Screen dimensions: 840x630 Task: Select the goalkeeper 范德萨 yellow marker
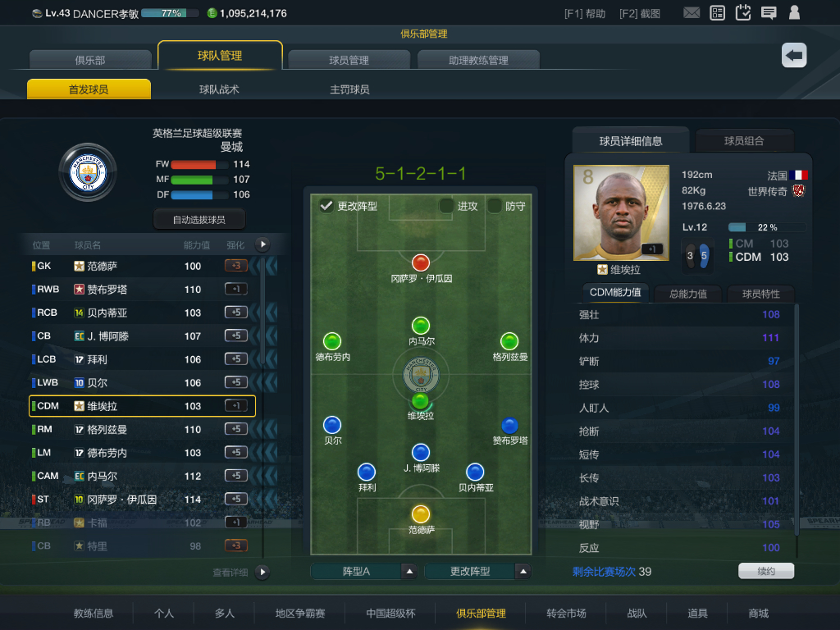click(421, 514)
